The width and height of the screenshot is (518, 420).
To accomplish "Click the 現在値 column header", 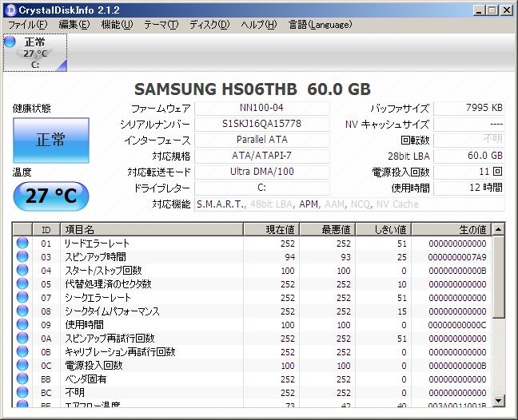I will tap(271, 229).
